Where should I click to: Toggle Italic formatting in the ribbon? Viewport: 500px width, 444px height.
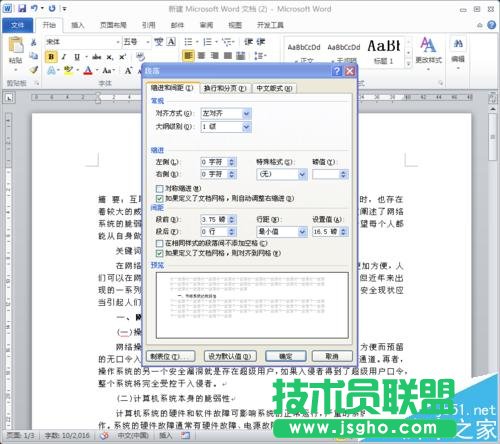64,57
